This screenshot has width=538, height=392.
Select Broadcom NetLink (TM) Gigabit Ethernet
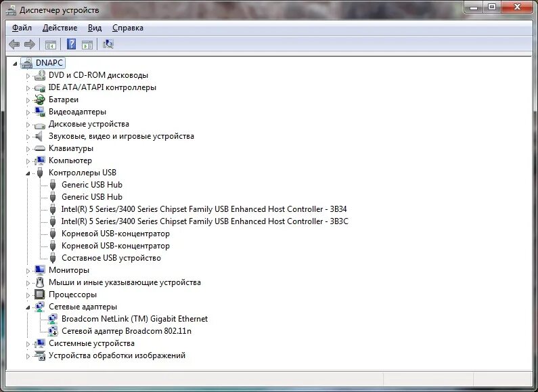[x=135, y=319]
